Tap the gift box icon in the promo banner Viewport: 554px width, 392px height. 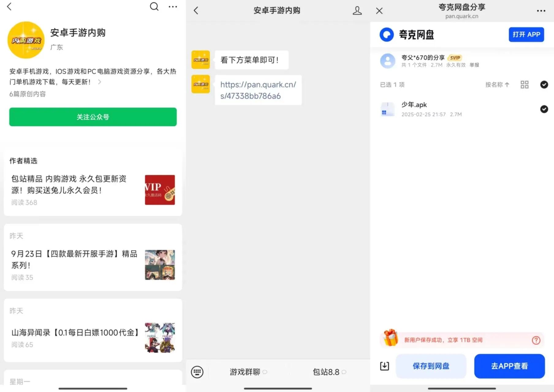[390, 338]
